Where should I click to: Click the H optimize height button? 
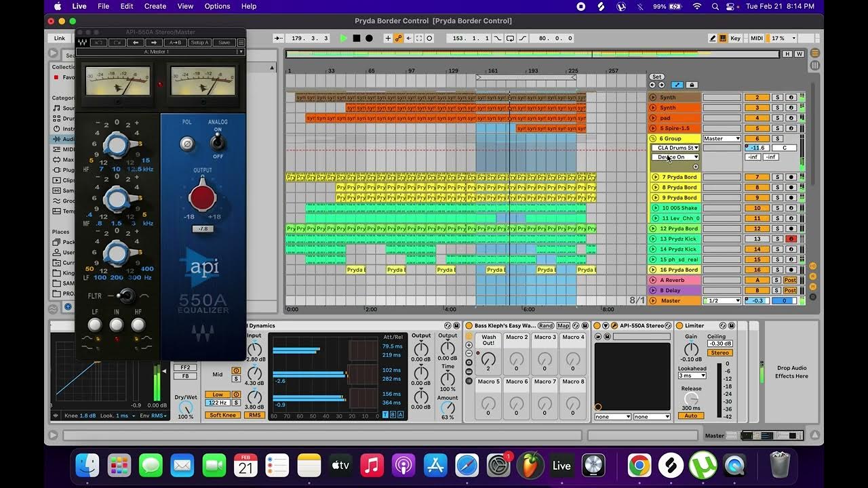coord(787,54)
